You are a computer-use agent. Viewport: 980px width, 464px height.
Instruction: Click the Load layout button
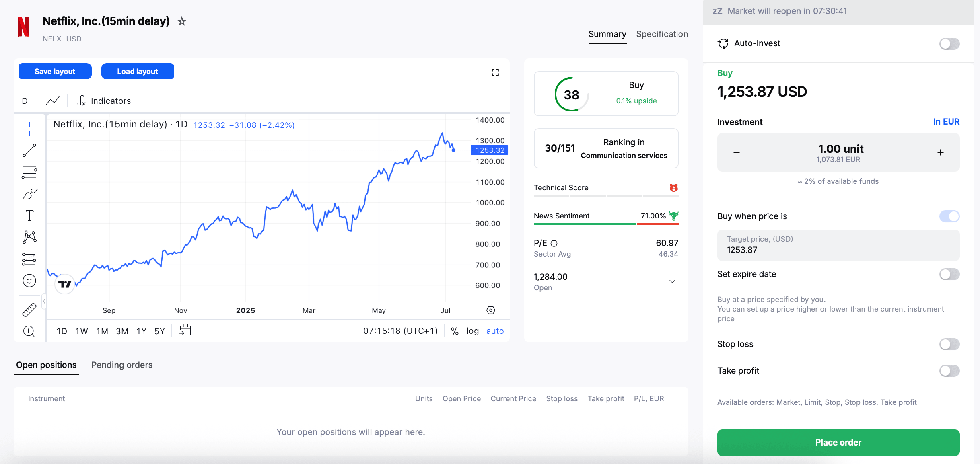point(138,71)
